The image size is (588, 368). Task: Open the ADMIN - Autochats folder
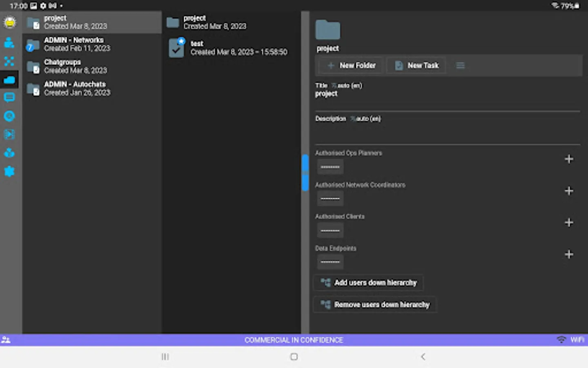[92, 88]
